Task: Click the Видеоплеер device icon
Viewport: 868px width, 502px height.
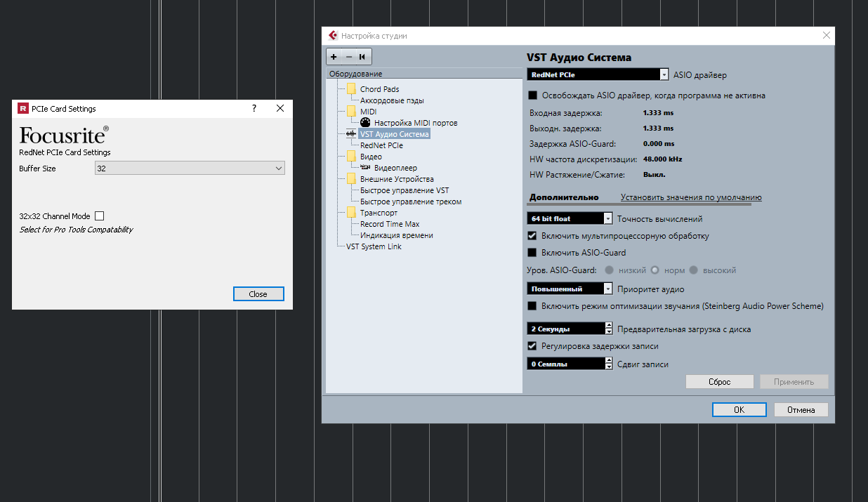Action: click(x=365, y=168)
